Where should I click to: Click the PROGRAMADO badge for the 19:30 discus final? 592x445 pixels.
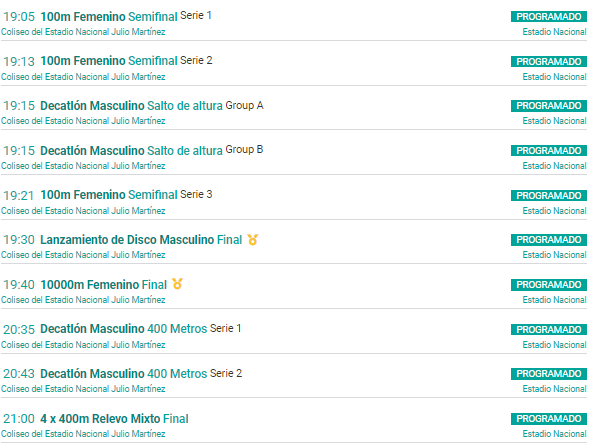549,240
